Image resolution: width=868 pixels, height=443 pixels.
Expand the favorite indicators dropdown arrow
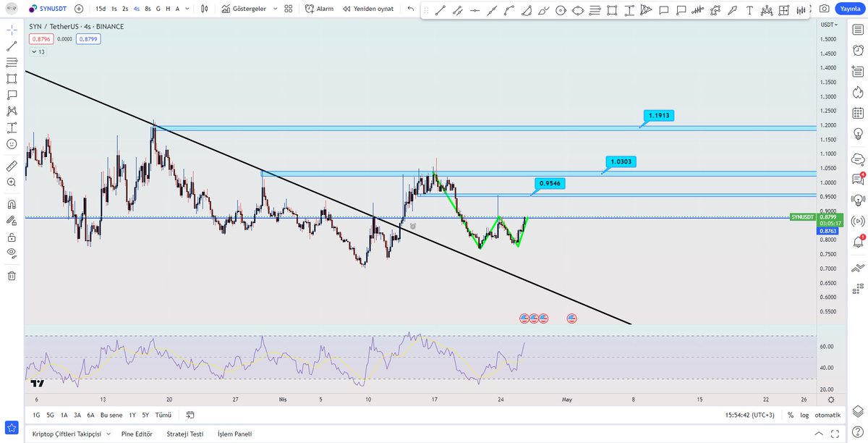[x=274, y=9]
